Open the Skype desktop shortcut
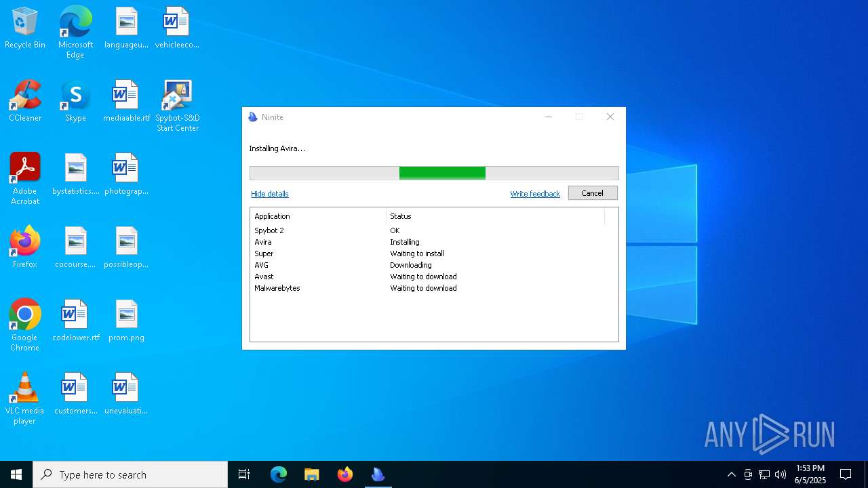The image size is (868, 488). click(75, 102)
